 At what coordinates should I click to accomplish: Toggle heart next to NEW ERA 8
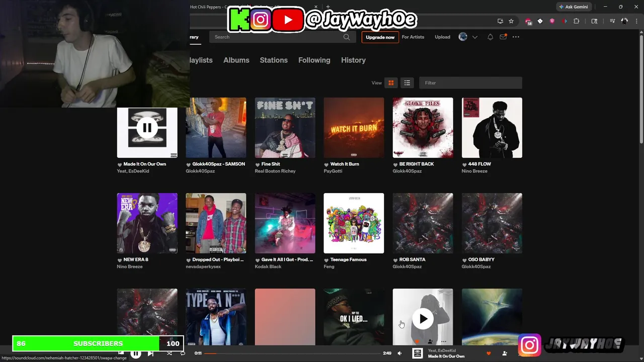(120, 260)
